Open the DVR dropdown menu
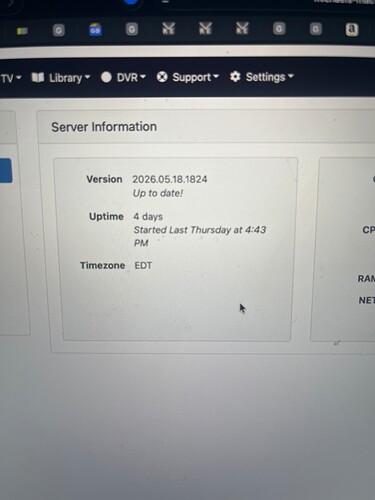 (x=124, y=77)
